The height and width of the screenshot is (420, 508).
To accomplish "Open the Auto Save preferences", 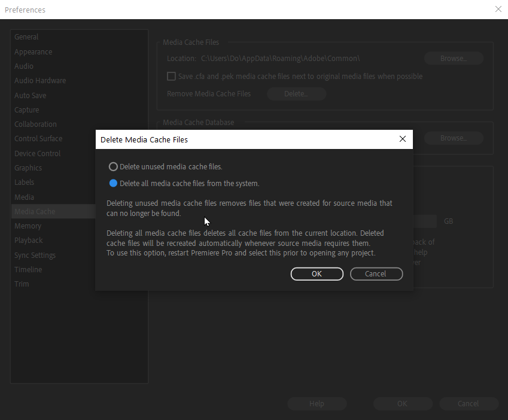I will (30, 95).
